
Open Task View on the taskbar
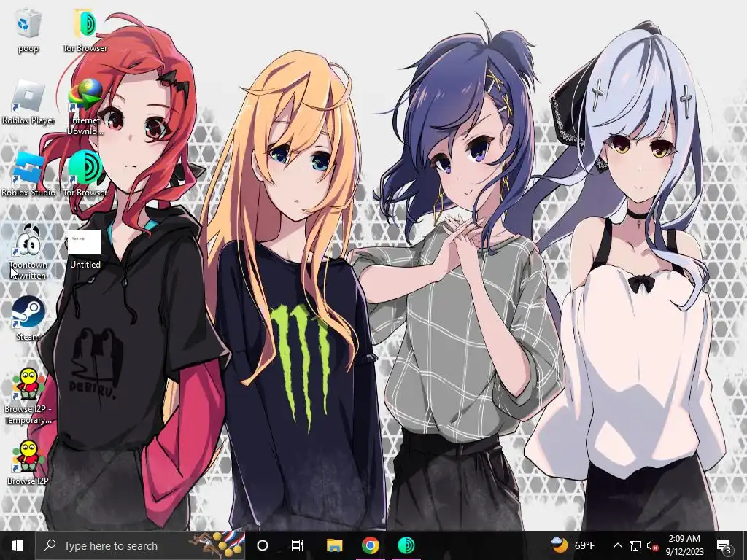(298, 545)
